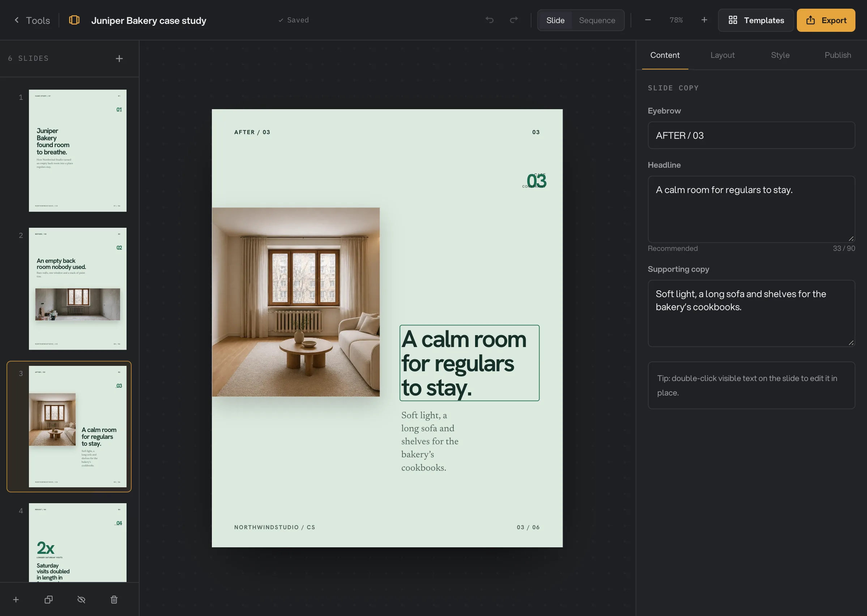Click the 78% zoom level value
Viewport: 867px width, 616px height.
coord(676,20)
